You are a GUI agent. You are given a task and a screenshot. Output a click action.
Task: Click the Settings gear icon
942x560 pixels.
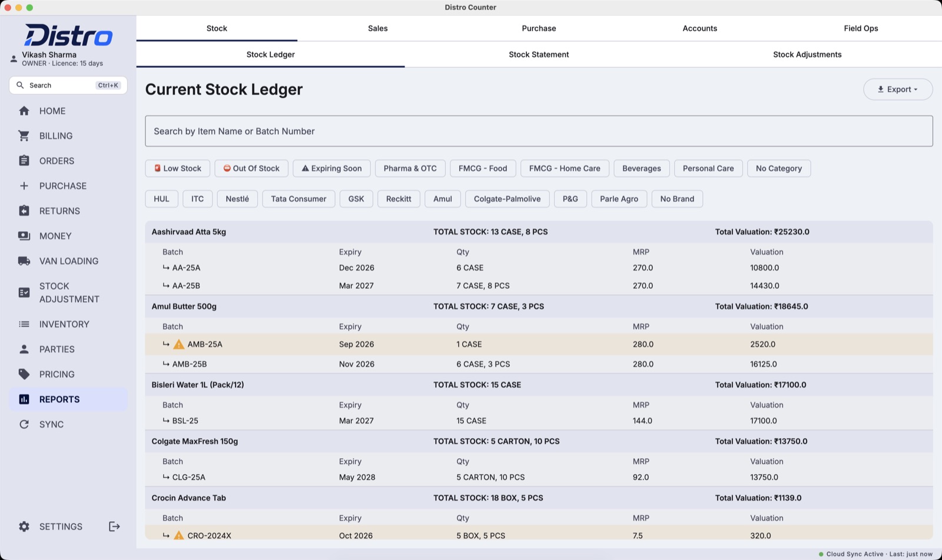tap(24, 526)
